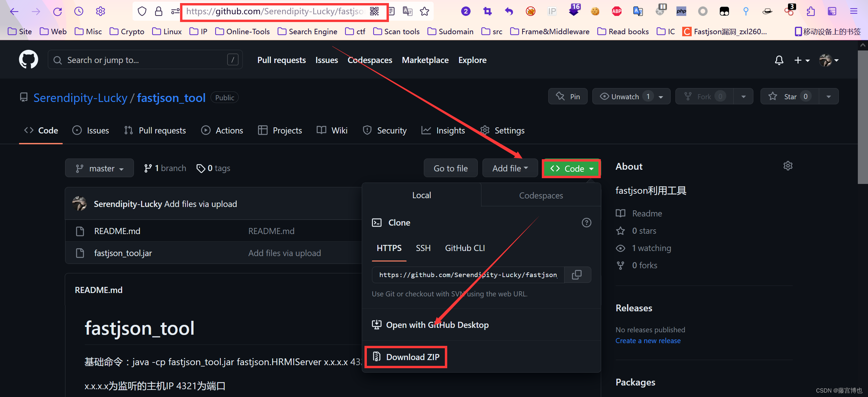868x397 pixels.
Task: Open Marketplace in top navigation
Action: pos(425,60)
